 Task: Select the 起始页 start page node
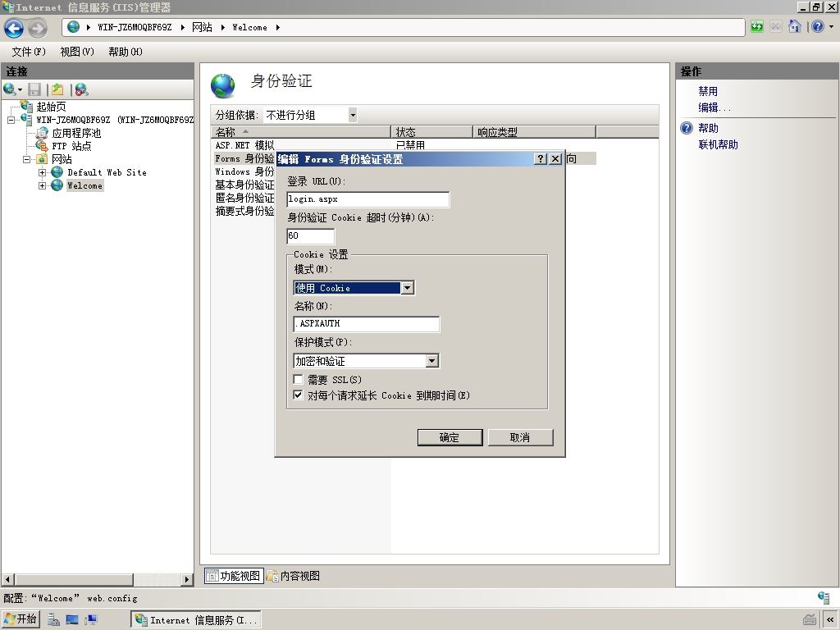coord(51,107)
